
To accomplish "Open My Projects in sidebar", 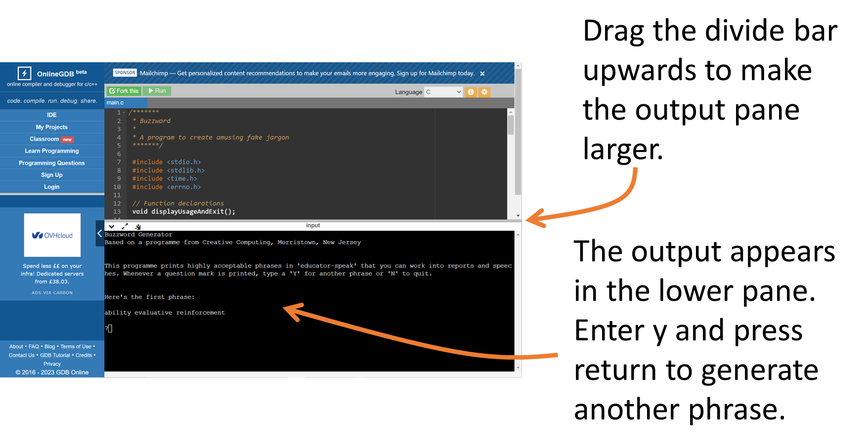I will [52, 127].
